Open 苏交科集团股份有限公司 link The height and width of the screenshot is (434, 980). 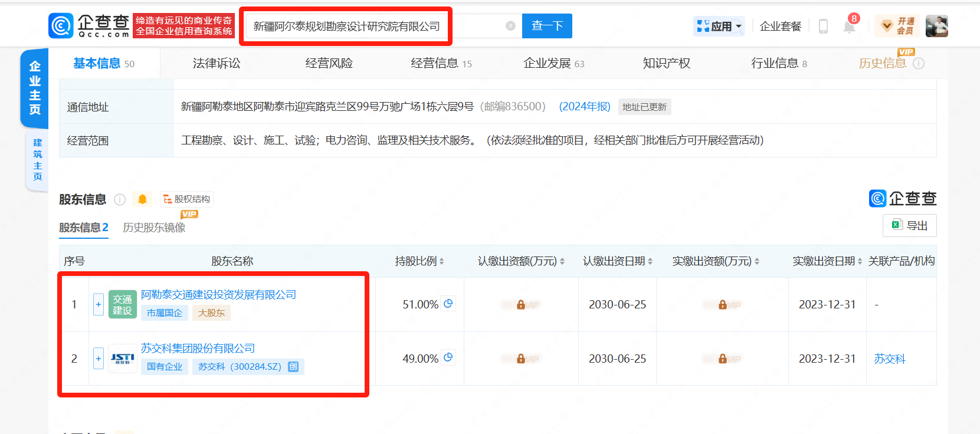198,348
